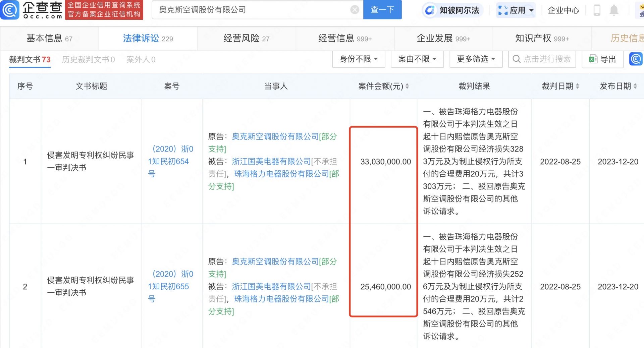The width and height of the screenshot is (644, 348).
Task: Sort by 发布日期 column arrows
Action: tap(635, 86)
